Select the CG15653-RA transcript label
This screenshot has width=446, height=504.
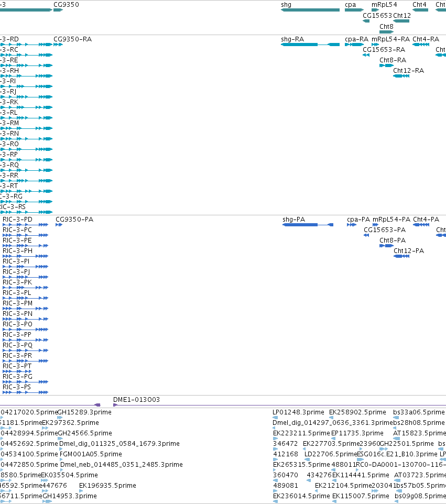coord(384,49)
